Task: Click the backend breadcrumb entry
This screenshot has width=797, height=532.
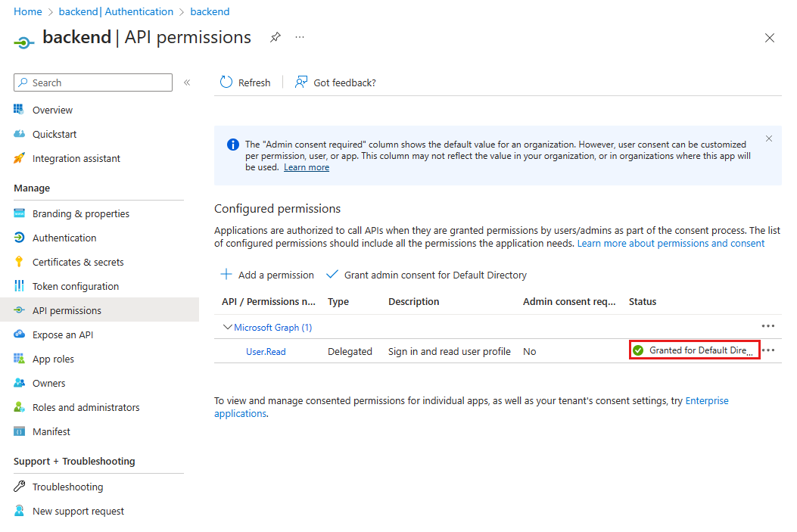Action: 210,11
